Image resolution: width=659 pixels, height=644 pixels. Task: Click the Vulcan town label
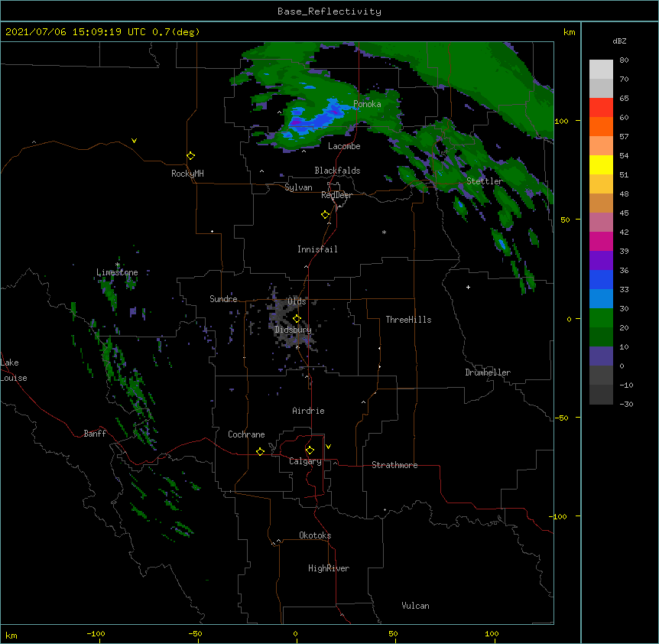415,606
